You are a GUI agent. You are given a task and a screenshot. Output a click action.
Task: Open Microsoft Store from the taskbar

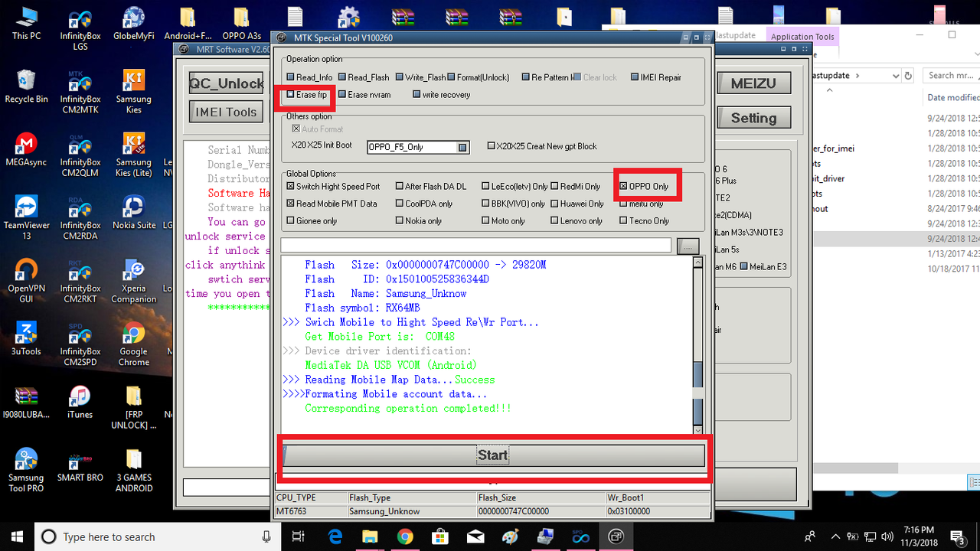click(439, 536)
